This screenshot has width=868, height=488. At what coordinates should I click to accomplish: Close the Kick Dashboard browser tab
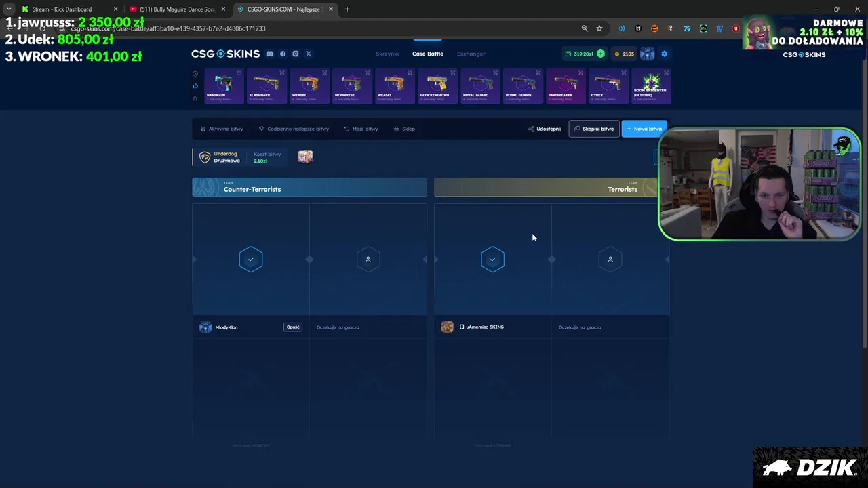coord(115,9)
